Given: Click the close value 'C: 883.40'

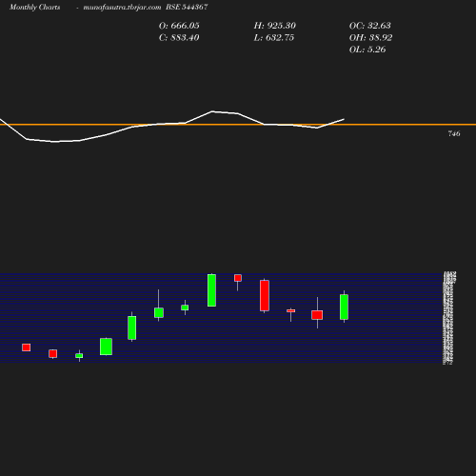Looking at the screenshot, I should click(x=179, y=37).
